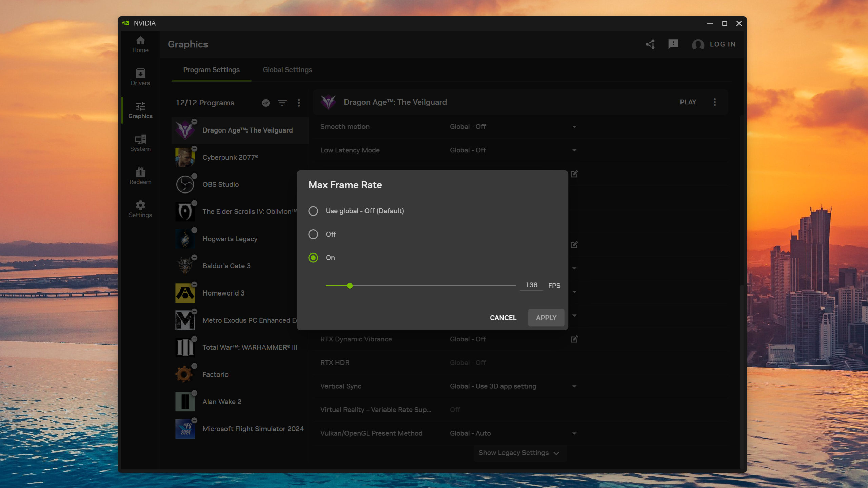Open the Redeem section

click(140, 176)
